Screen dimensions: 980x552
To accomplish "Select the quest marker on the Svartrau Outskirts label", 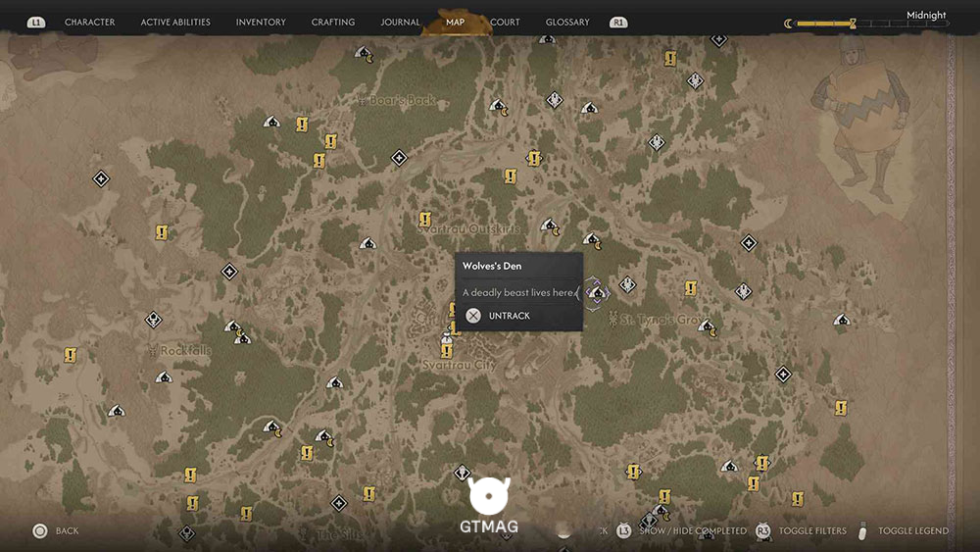I will point(425,219).
